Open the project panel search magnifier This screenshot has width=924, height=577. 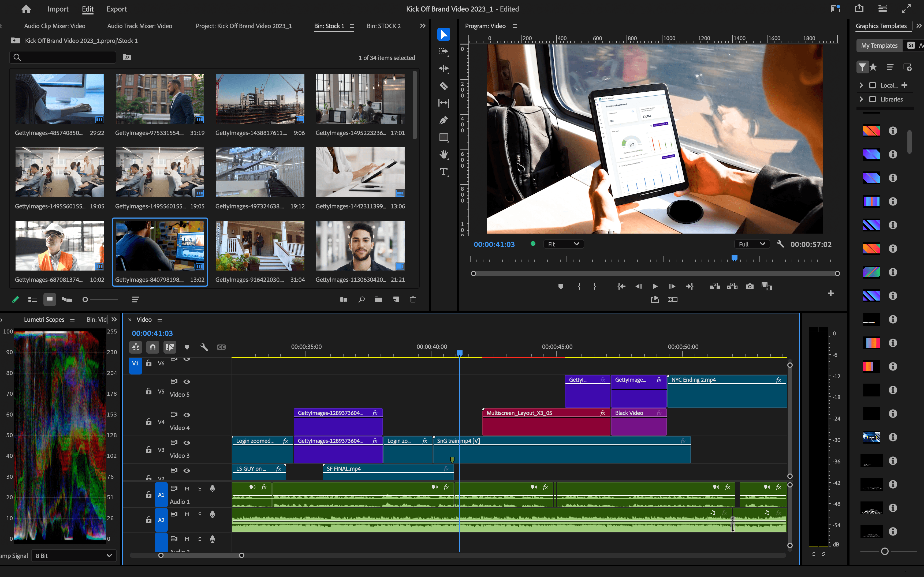pyautogui.click(x=361, y=299)
